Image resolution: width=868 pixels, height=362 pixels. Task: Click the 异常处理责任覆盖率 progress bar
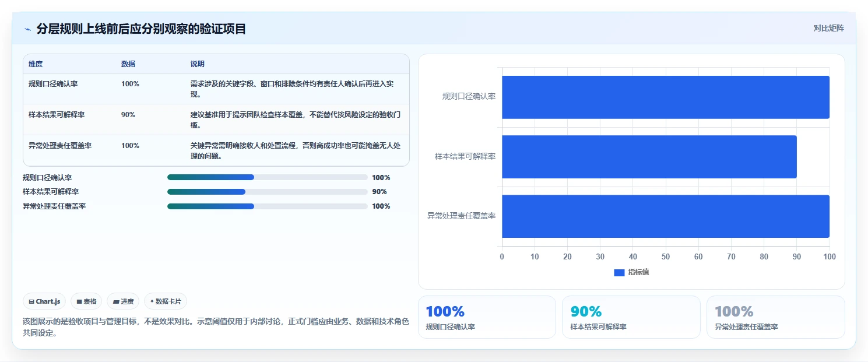[267, 206]
